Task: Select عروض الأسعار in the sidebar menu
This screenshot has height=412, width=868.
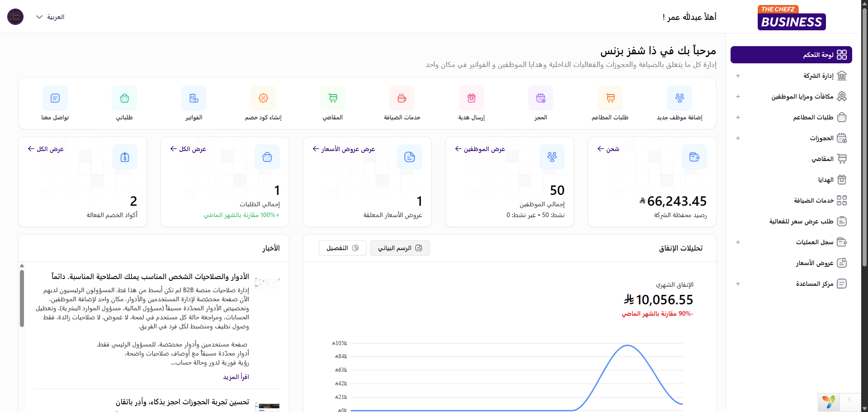Action: coord(791,263)
